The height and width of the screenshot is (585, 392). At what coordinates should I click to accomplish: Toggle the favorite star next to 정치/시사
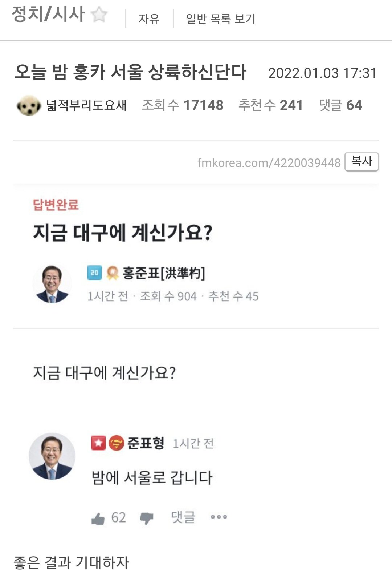(99, 15)
